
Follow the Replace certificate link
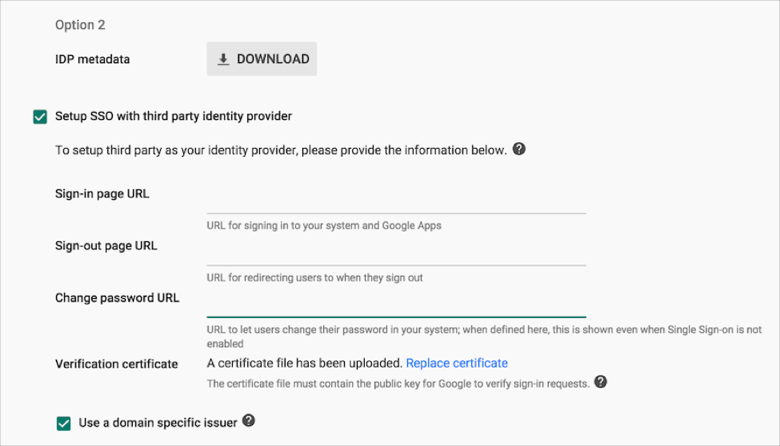pos(456,363)
